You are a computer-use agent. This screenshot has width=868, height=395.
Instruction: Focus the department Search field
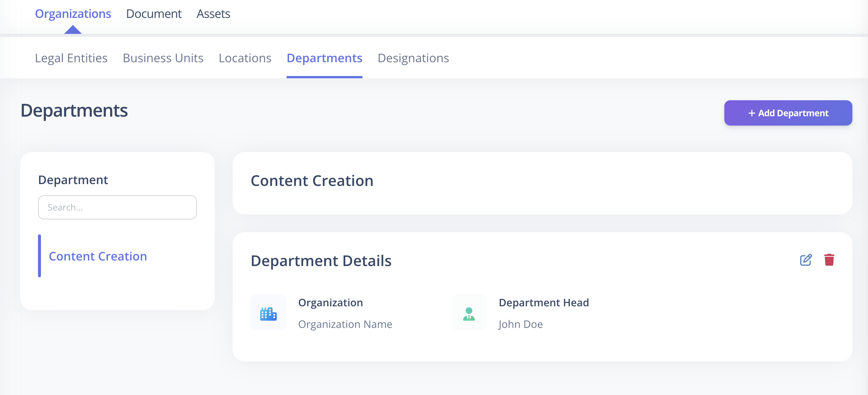click(x=117, y=207)
